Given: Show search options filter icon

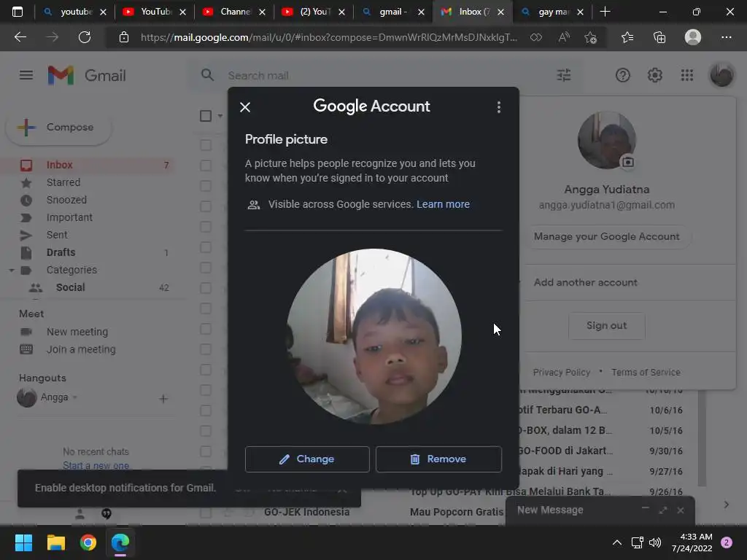Looking at the screenshot, I should (564, 75).
